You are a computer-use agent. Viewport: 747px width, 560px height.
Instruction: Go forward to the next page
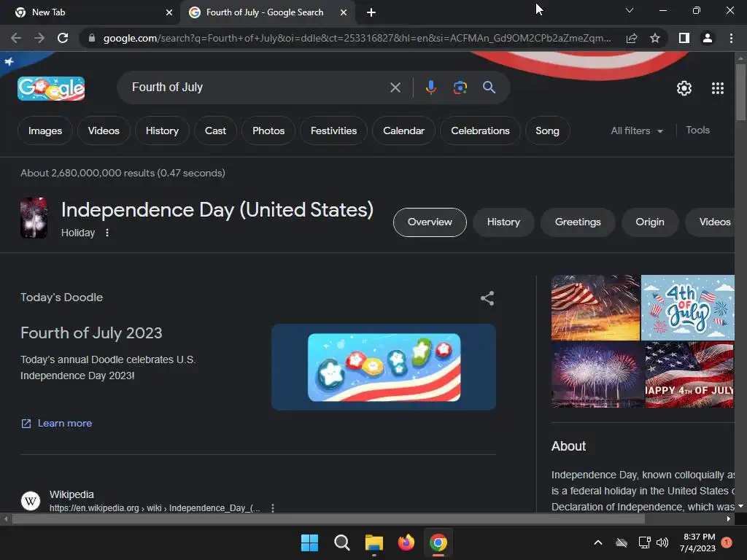(39, 38)
